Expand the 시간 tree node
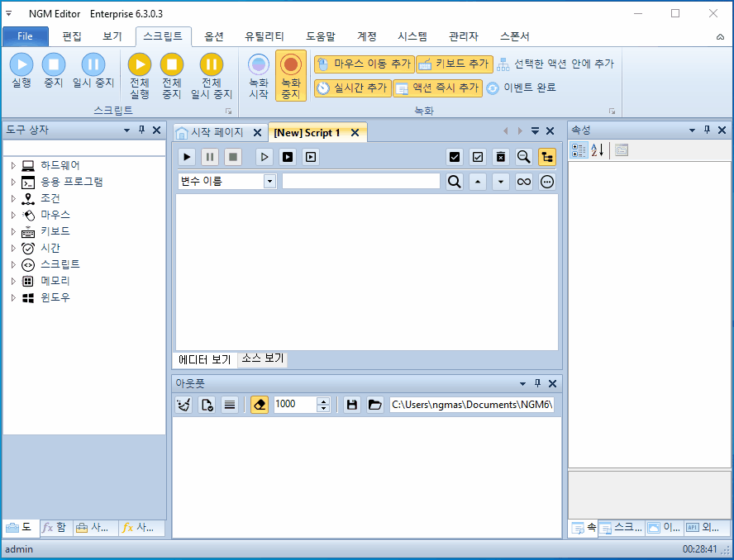The width and height of the screenshot is (734, 560). pos(13,248)
